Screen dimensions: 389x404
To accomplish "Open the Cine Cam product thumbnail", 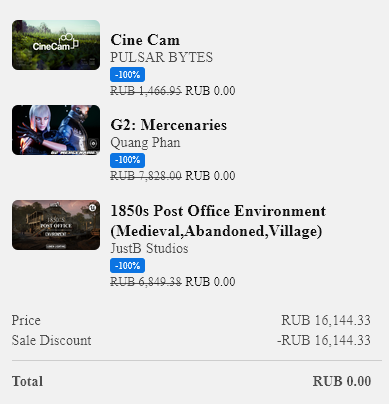I will tap(56, 45).
